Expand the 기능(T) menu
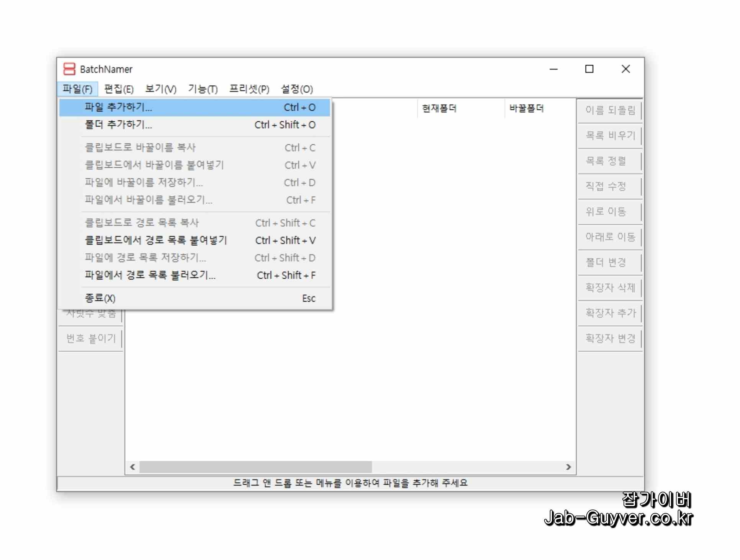Screen dimensions: 740x560 pos(203,89)
